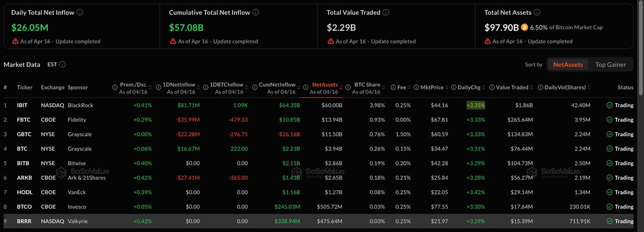This screenshot has width=644, height=232.
Task: Click the sort arrows next to MktPrice header
Action: 446,87
